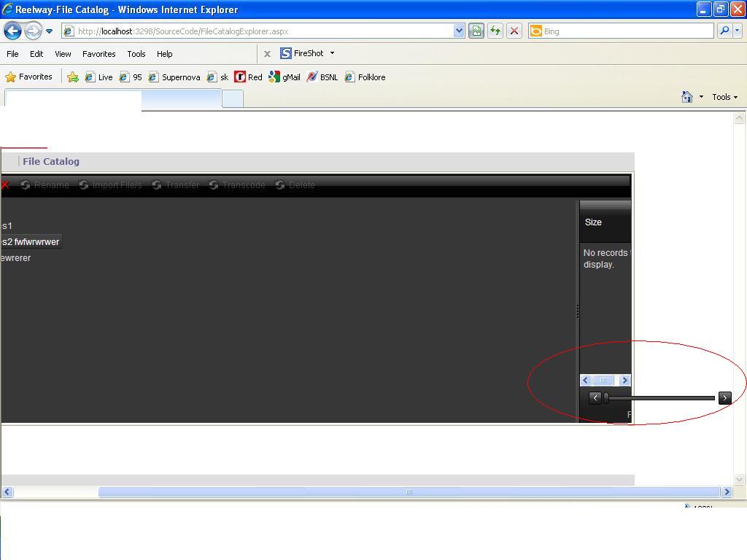The height and width of the screenshot is (560, 747).
Task: Run search with the magnifier icon
Action: pyautogui.click(x=724, y=31)
